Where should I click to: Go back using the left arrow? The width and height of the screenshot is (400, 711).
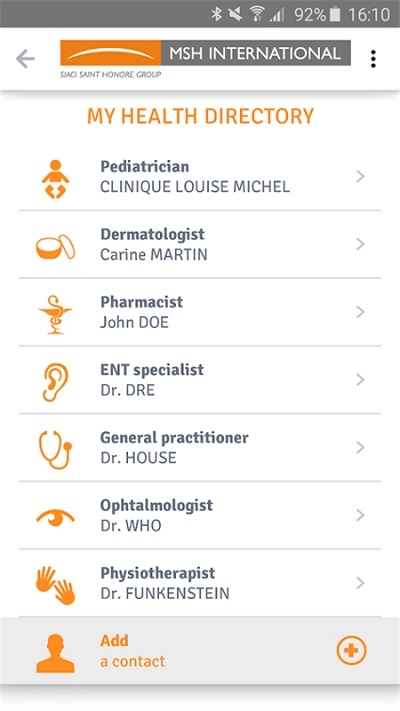click(25, 59)
